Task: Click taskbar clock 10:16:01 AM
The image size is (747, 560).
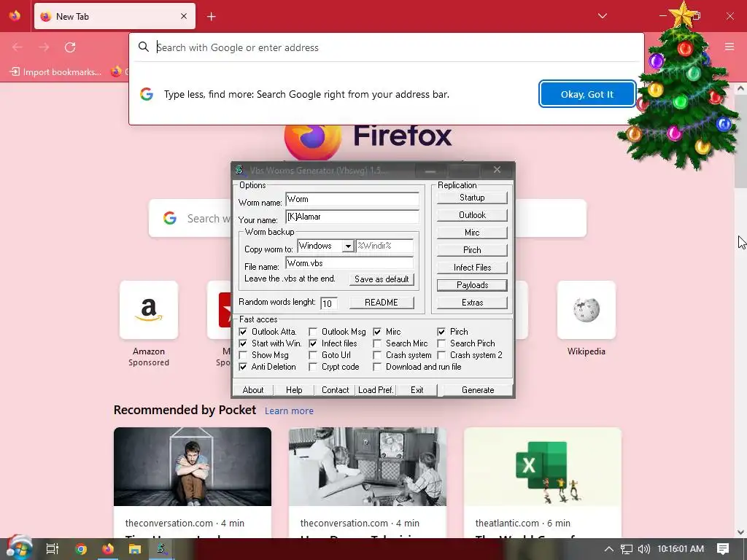Action: click(681, 549)
